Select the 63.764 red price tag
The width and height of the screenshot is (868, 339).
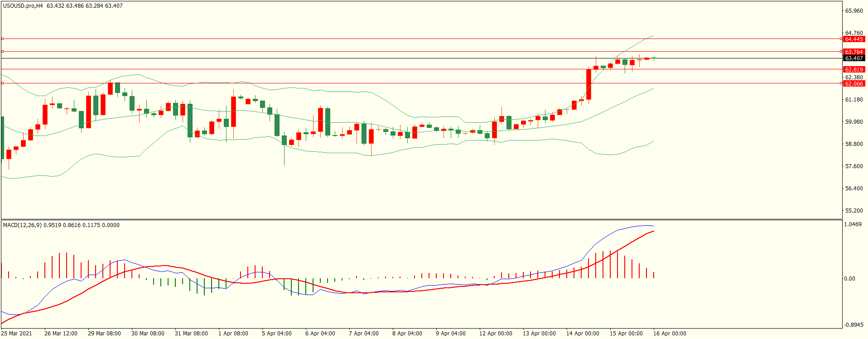(854, 52)
